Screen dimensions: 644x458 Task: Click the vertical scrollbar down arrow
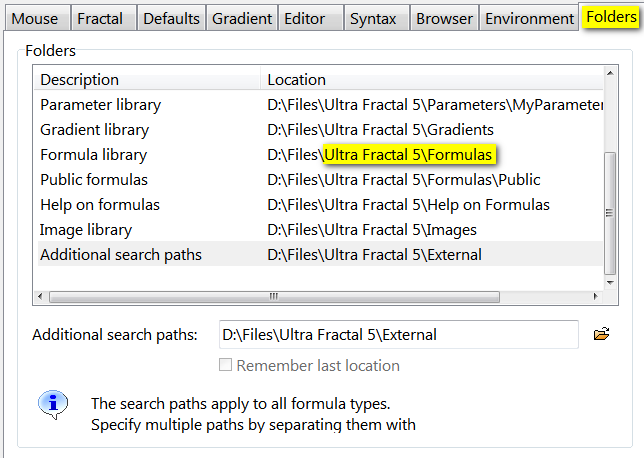pos(610,283)
